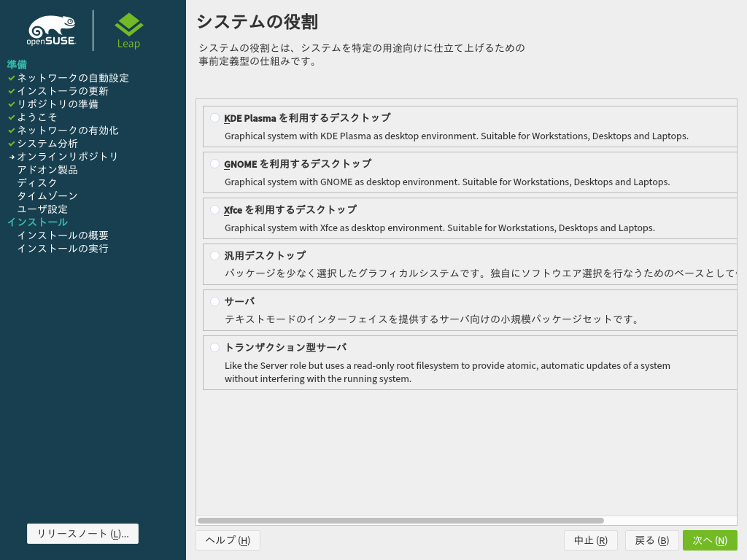
Task: Click the KDE Plasma role description text
Action: tap(457, 136)
